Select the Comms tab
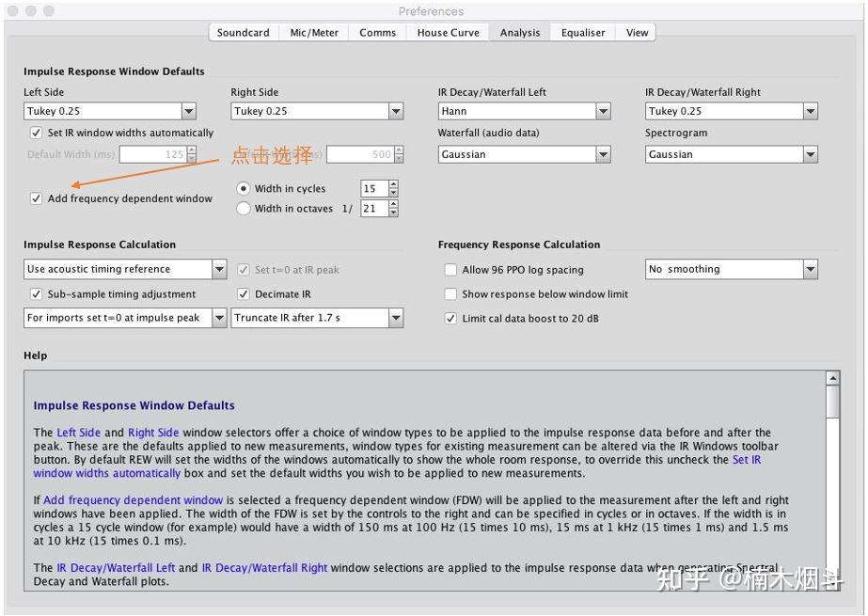 (x=377, y=33)
